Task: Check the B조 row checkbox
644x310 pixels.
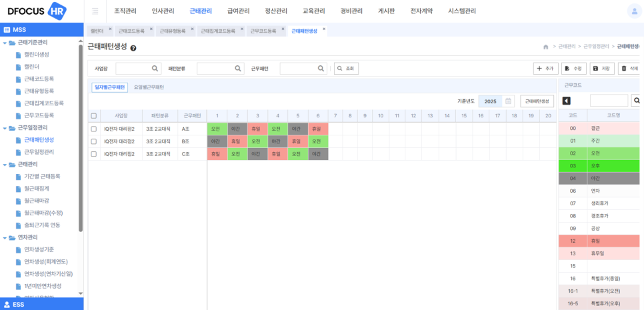Action: [93, 141]
